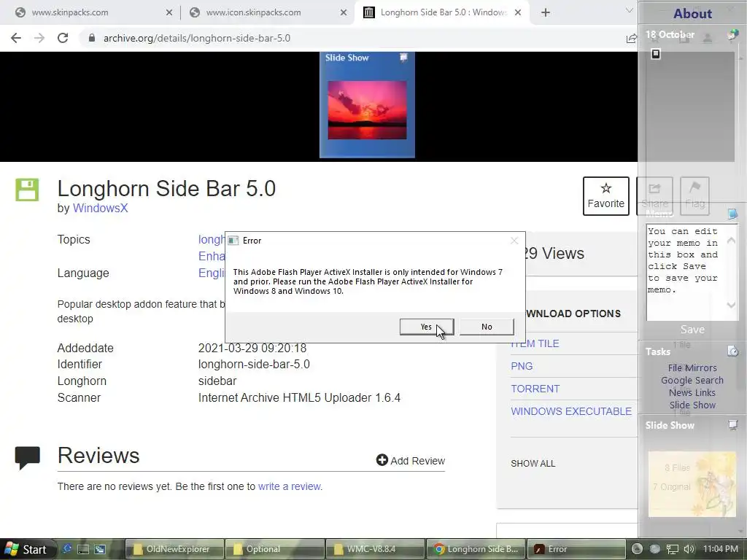
Task: Click the reviews speech bubble icon
Action: tap(28, 458)
